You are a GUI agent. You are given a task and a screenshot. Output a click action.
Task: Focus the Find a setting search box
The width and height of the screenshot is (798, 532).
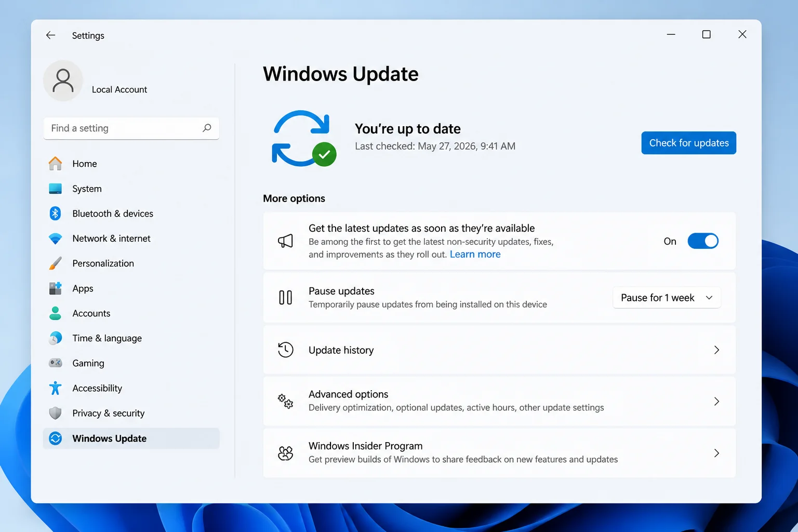point(131,128)
